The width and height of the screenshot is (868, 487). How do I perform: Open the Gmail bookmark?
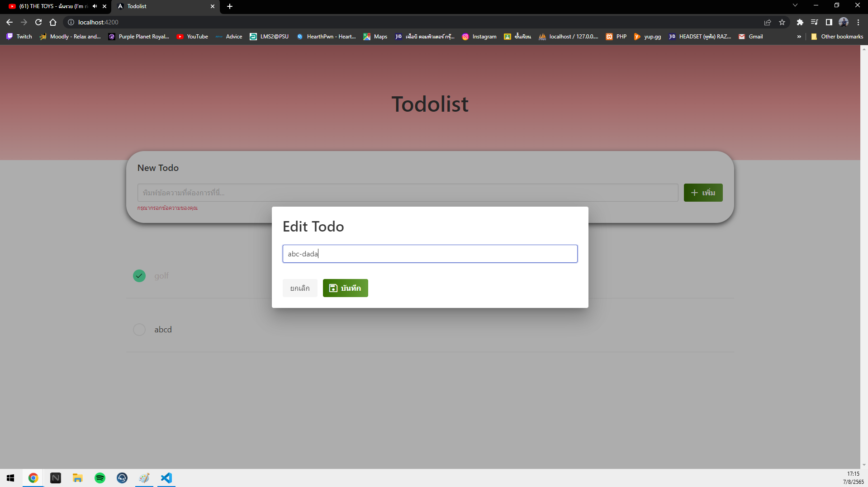click(751, 37)
